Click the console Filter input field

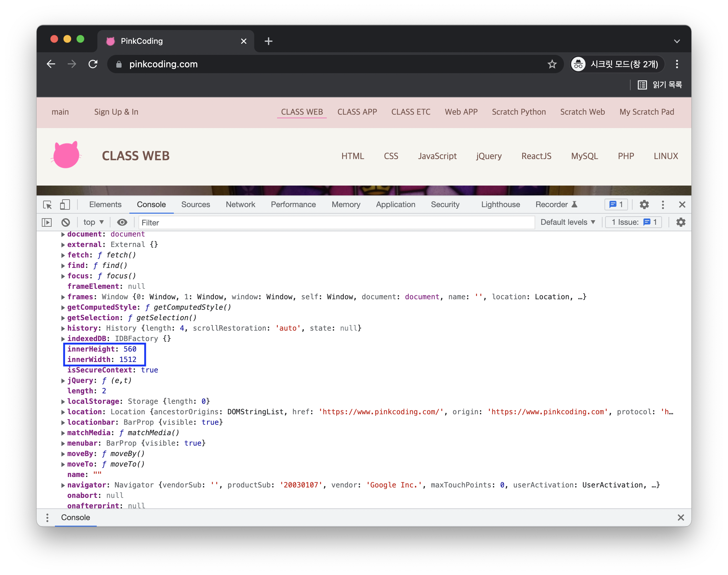(x=336, y=222)
